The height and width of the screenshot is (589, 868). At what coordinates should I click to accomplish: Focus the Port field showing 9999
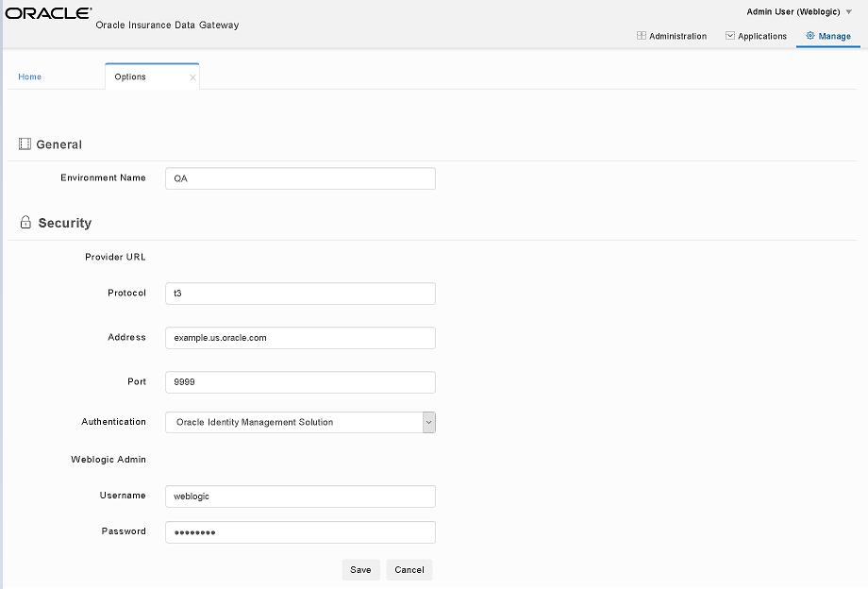coord(300,381)
